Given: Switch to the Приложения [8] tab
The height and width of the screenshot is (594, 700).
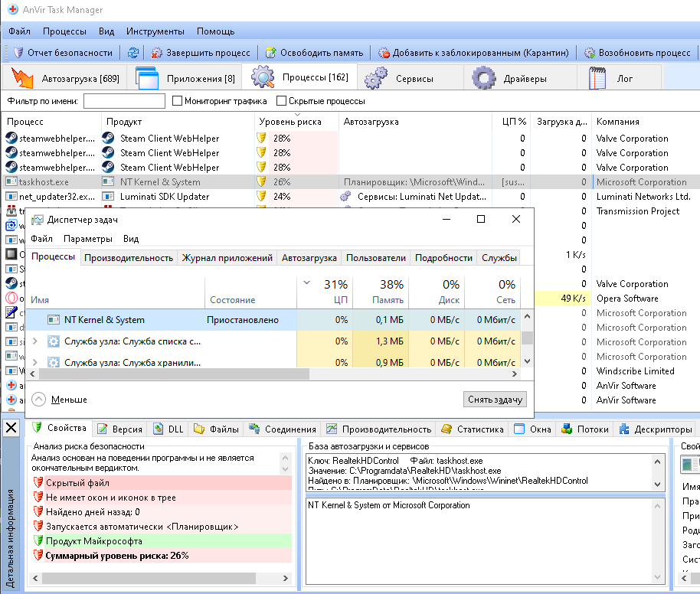Looking at the screenshot, I should point(185,78).
